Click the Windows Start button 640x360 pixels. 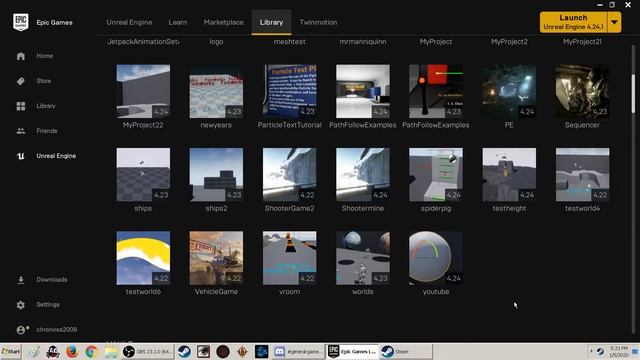(x=11, y=351)
